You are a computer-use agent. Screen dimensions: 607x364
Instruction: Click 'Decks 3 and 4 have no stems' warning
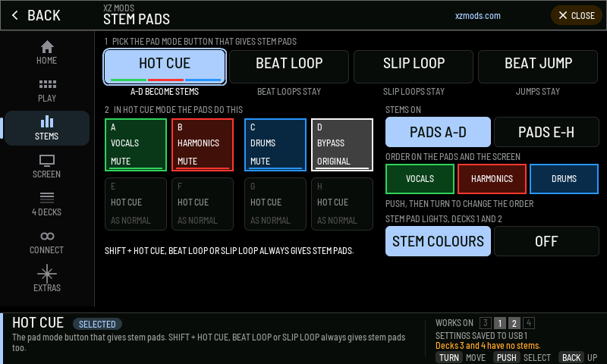click(x=488, y=346)
